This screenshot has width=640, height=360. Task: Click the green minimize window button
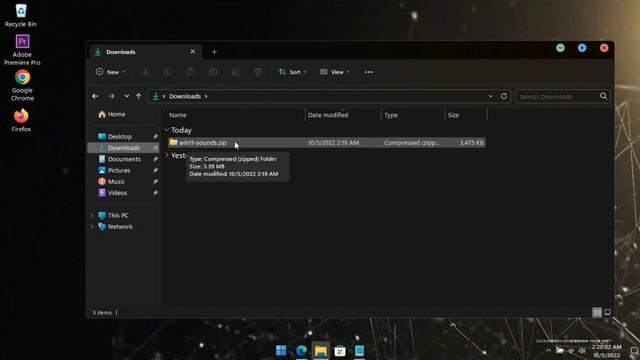(x=560, y=48)
